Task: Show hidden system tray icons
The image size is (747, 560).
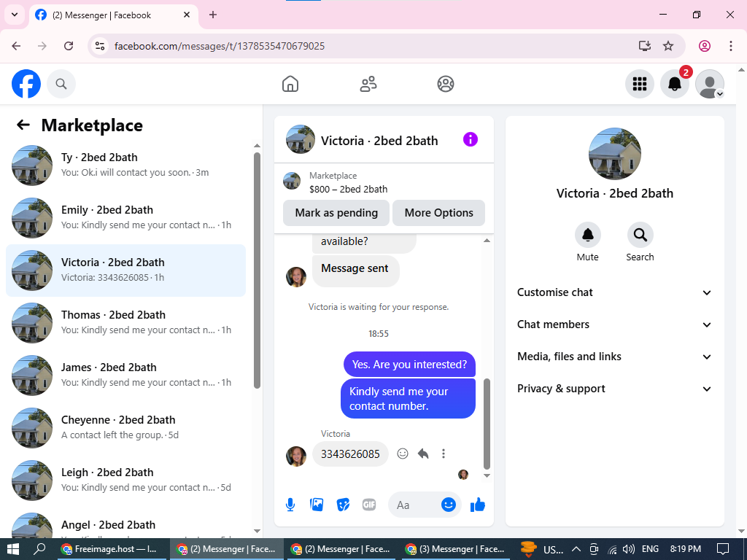Action: click(x=576, y=549)
